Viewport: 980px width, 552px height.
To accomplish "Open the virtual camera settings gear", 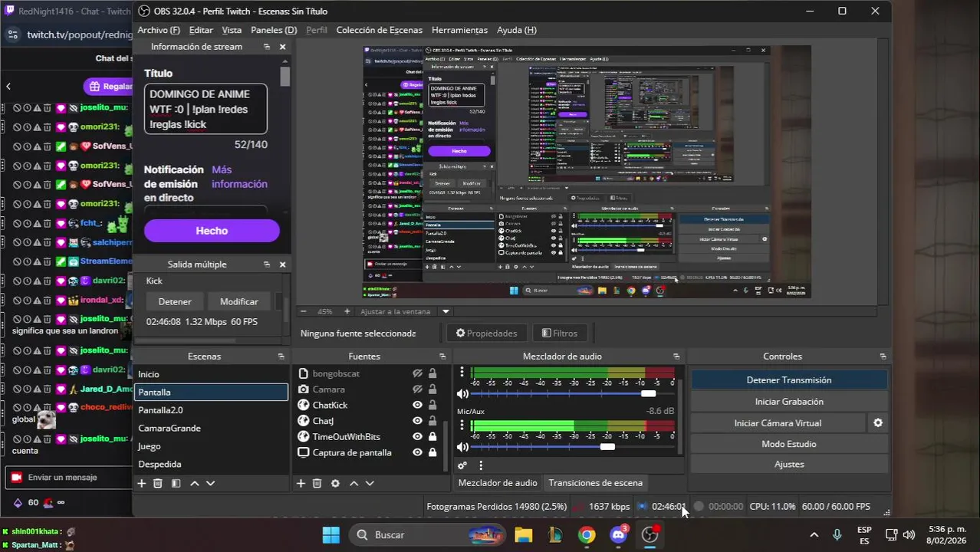I will [878, 423].
